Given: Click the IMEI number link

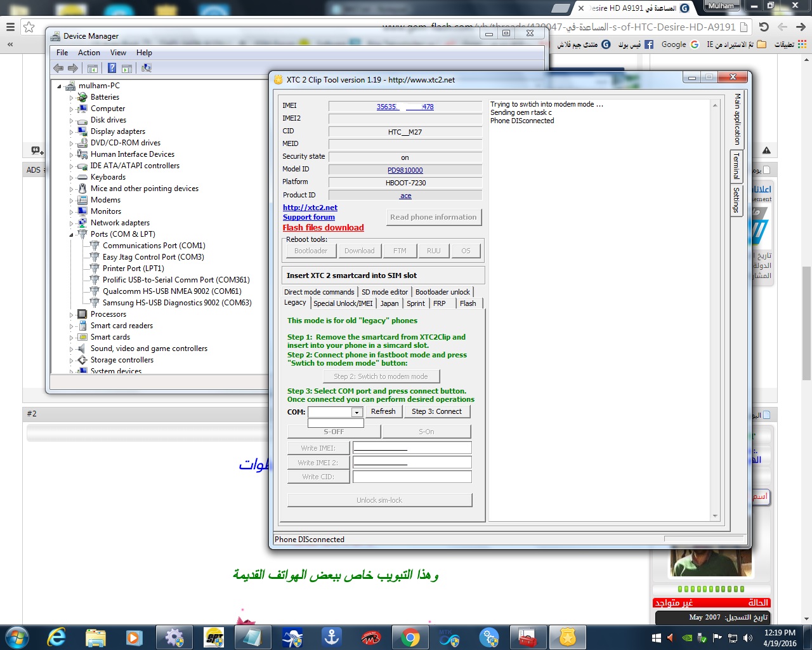Looking at the screenshot, I should point(405,107).
